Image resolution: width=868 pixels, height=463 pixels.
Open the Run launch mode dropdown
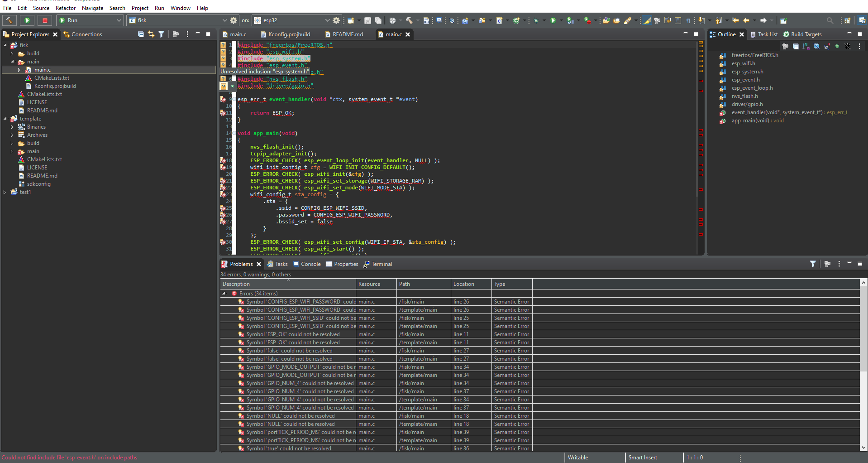(x=119, y=20)
